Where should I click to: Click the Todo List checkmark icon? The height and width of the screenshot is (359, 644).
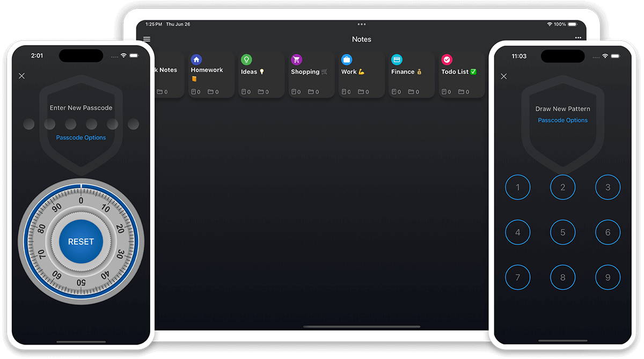[x=447, y=60]
